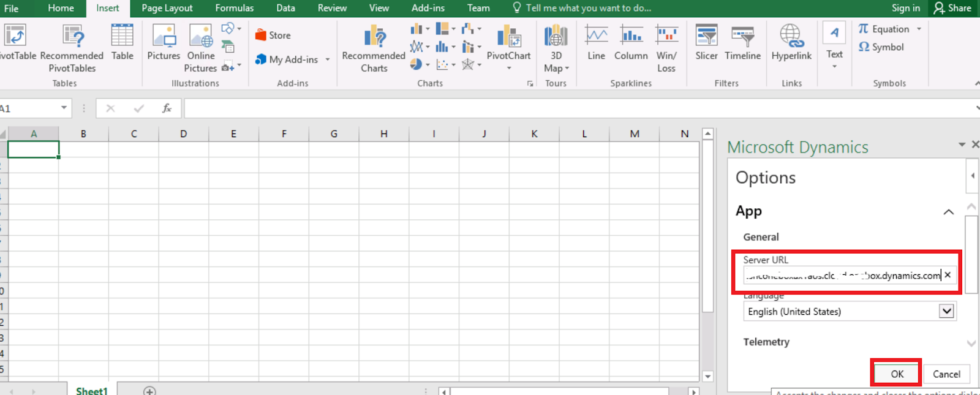980x395 pixels.
Task: Add a new sheet with plus button
Action: [149, 390]
